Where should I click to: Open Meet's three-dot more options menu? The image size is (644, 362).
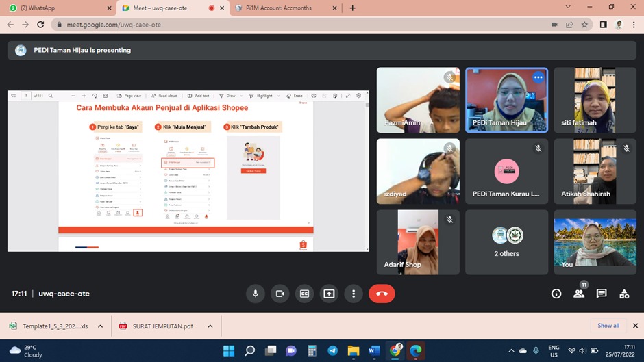[x=354, y=294]
